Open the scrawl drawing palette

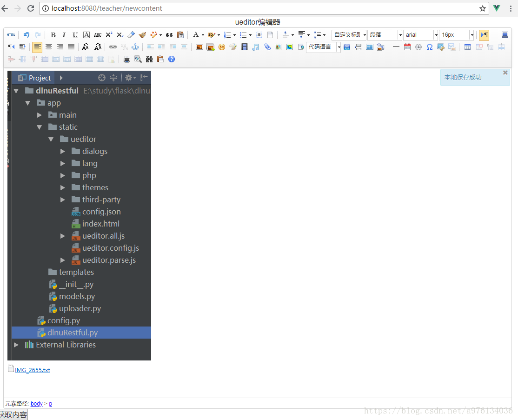(233, 47)
